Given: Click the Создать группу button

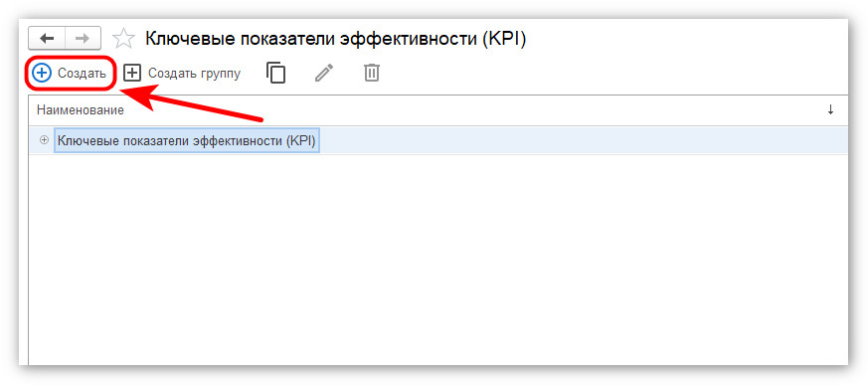Looking at the screenshot, I should click(x=182, y=74).
